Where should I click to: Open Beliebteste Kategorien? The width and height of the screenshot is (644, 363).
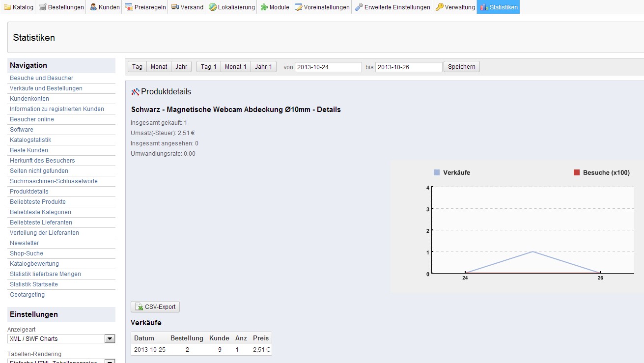pyautogui.click(x=40, y=212)
